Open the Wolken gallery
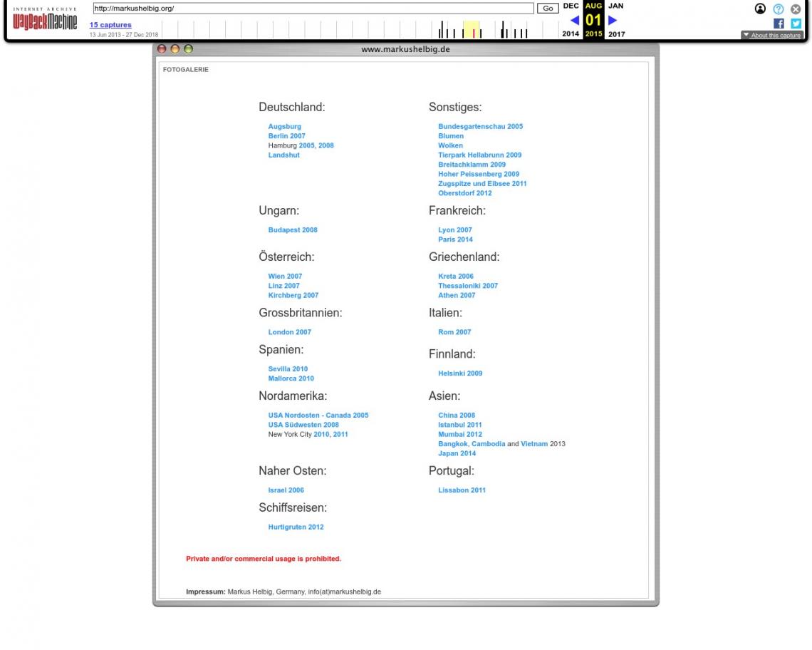Viewport: 812px width, 650px height. (x=450, y=145)
